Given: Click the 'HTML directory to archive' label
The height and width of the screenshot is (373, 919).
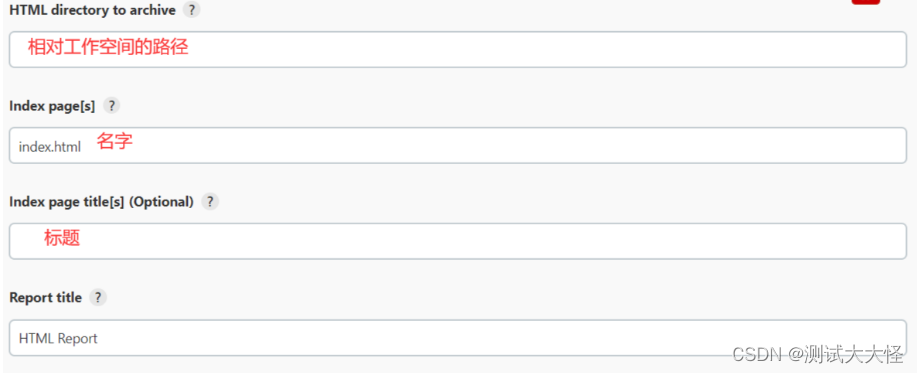Looking at the screenshot, I should click(93, 10).
